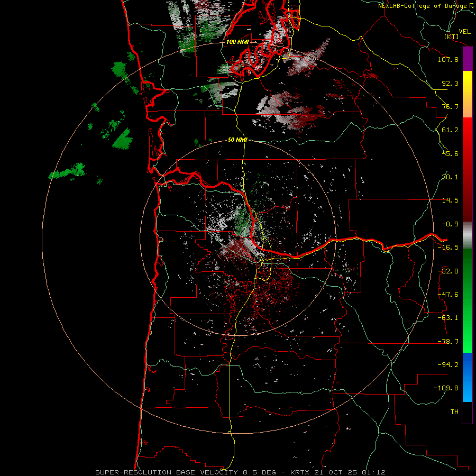Click the NEXLAB-College of DuPage credit text
Viewport: 476px width, 476px height.
tap(425, 6)
